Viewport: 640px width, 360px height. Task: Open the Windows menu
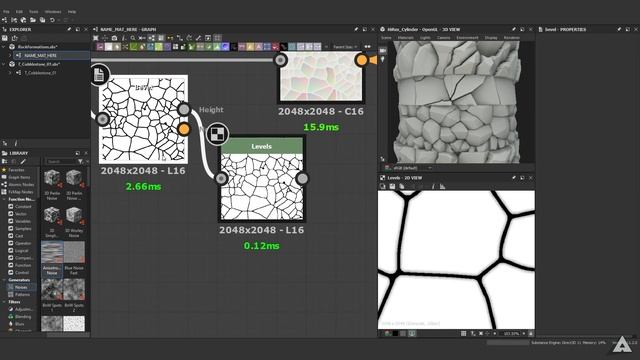coord(53,12)
